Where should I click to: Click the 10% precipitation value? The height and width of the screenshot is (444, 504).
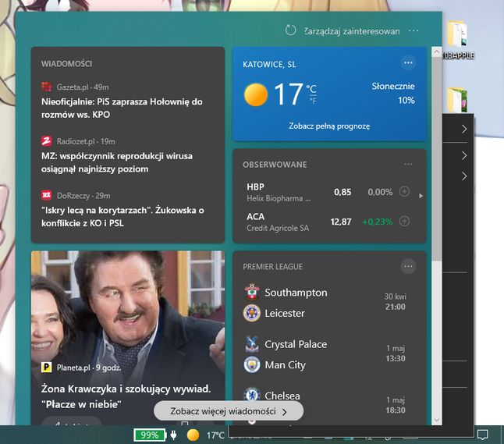(x=406, y=101)
